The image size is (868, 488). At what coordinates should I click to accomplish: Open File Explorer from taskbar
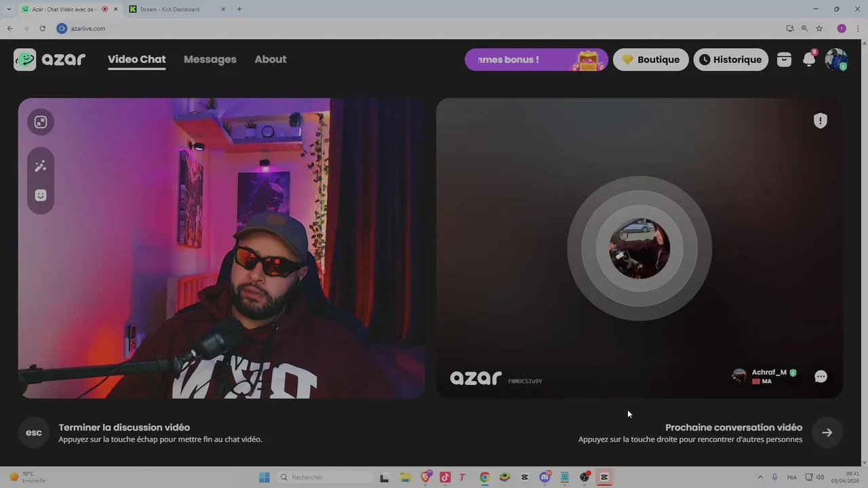[405, 477]
